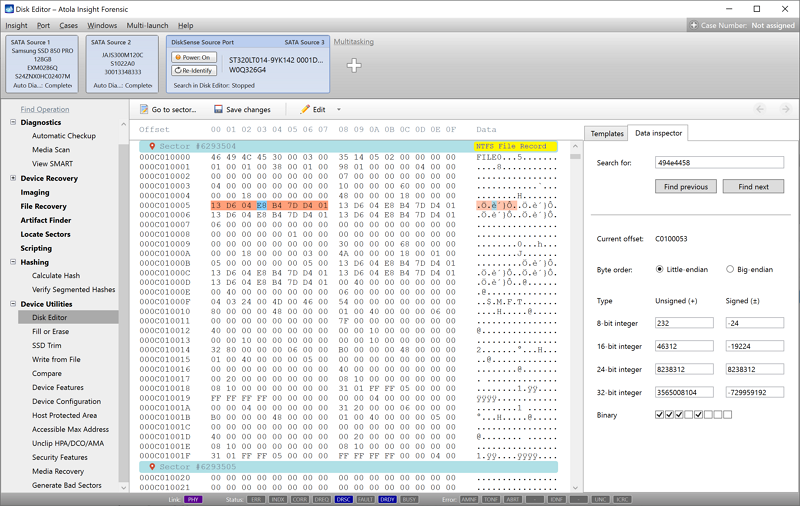Click the sidebar scroll-down arrow
800x506 pixels.
click(123, 488)
